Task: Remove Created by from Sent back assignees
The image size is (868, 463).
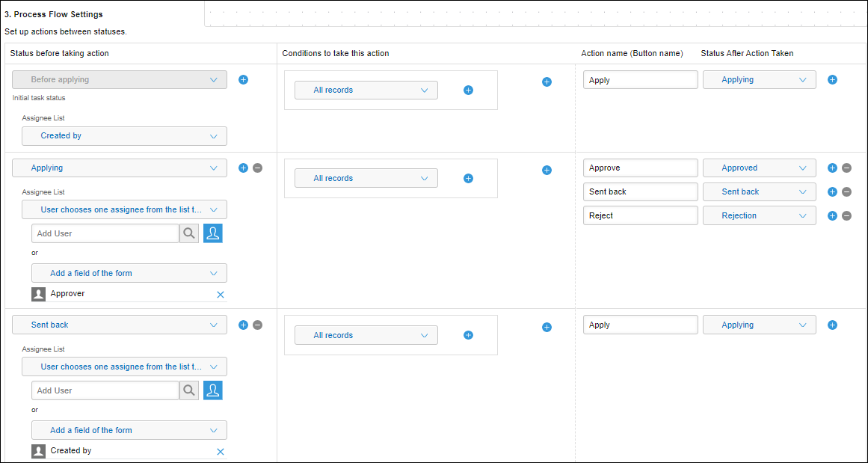Action: point(221,451)
